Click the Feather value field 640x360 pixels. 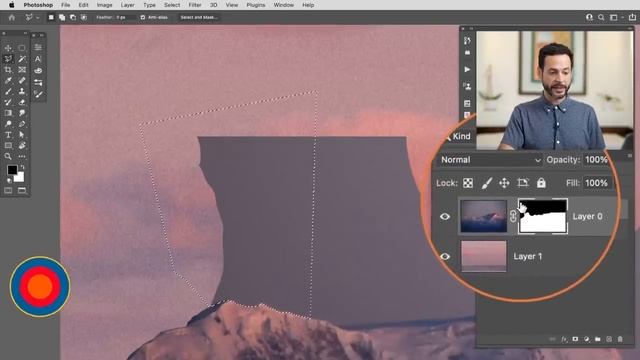coord(125,18)
